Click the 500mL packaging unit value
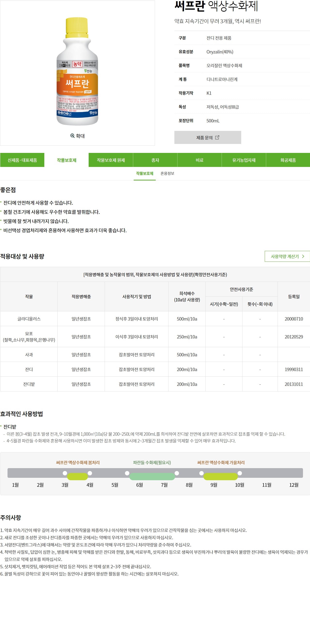The width and height of the screenshot is (310, 644). pyautogui.click(x=213, y=121)
